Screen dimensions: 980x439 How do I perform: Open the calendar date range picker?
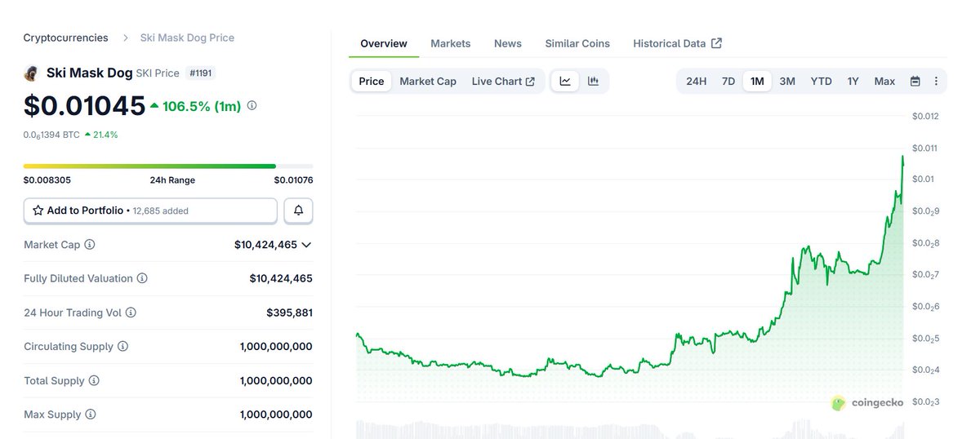coord(915,82)
